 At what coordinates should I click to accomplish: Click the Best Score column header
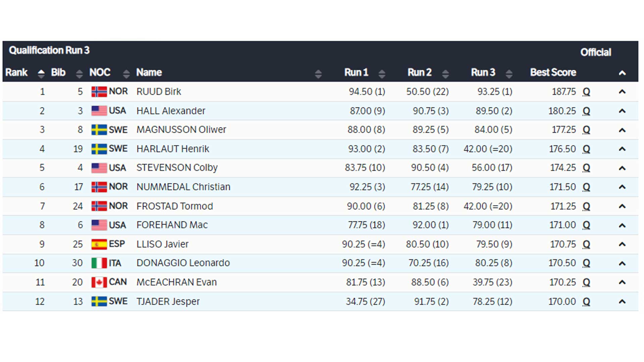coord(553,72)
